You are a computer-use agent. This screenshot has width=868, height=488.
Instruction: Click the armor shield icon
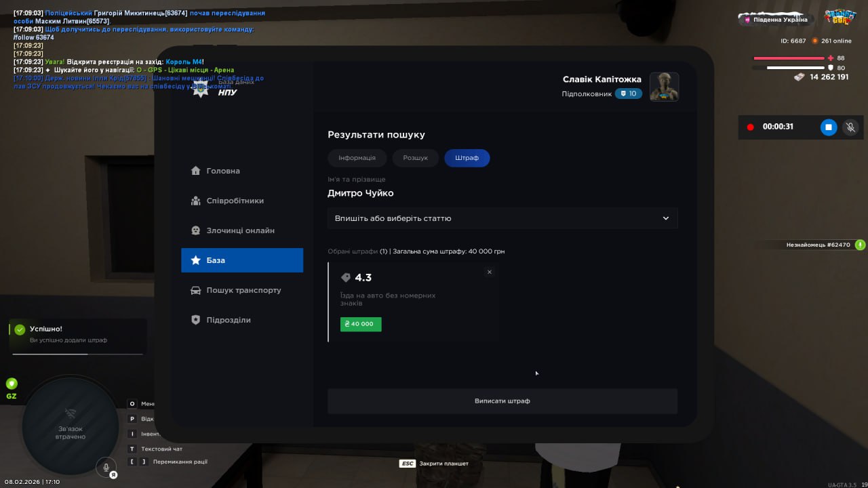831,68
